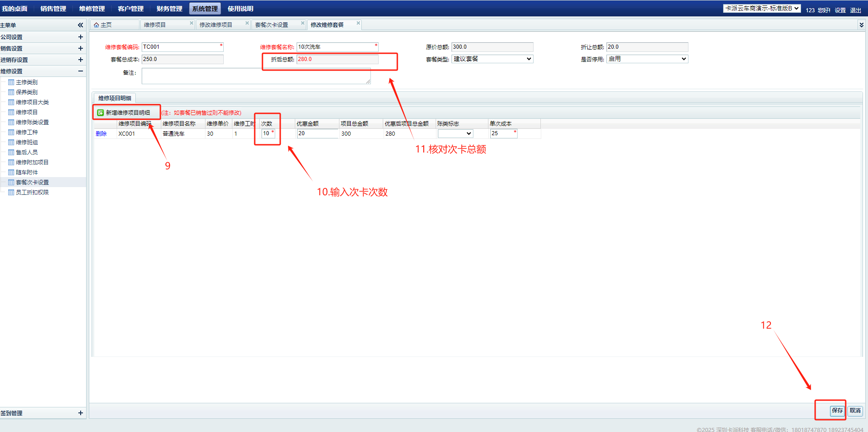Screen dimensions: 868x432
Task: Click the green add icon for 新增维修项目明细
Action: [x=100, y=112]
